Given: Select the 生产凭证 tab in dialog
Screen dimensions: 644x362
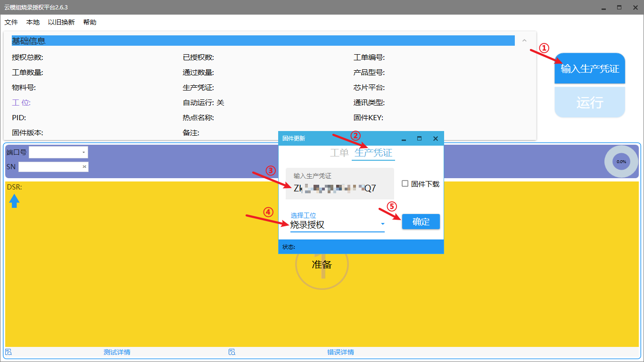Looking at the screenshot, I should click(373, 153).
